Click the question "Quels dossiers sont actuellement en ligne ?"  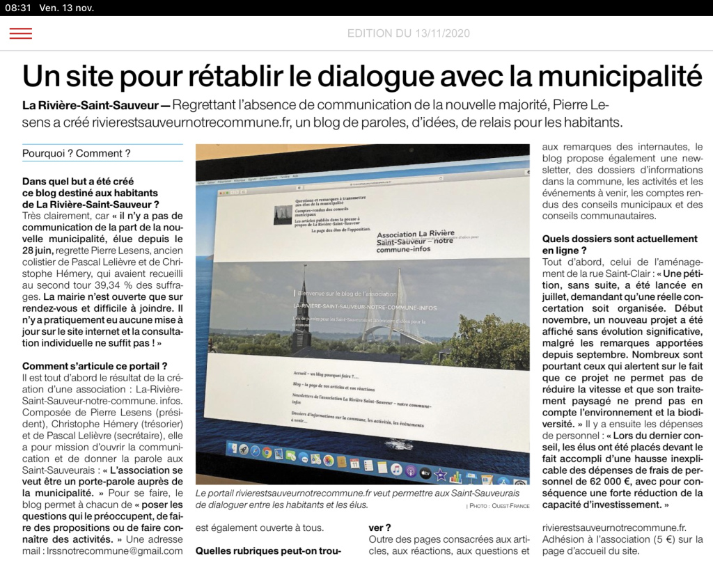point(620,244)
